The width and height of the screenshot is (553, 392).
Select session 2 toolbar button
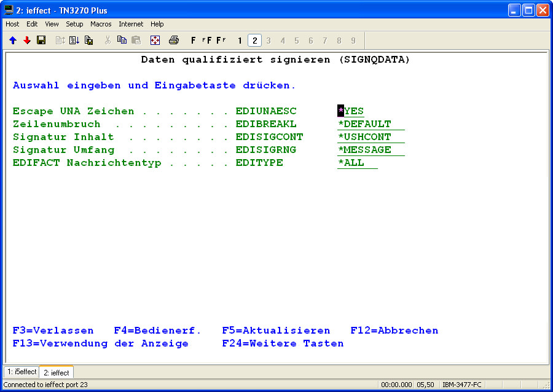coord(254,41)
